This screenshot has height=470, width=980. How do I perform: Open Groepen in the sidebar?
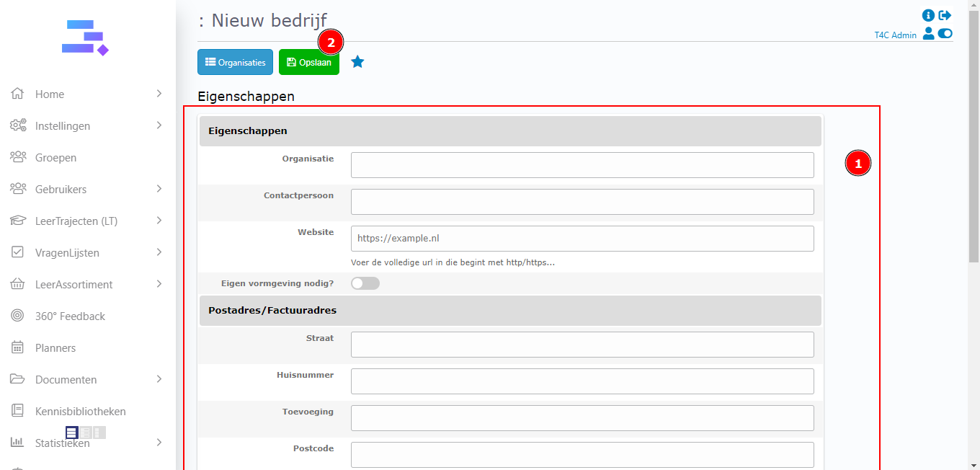point(55,157)
